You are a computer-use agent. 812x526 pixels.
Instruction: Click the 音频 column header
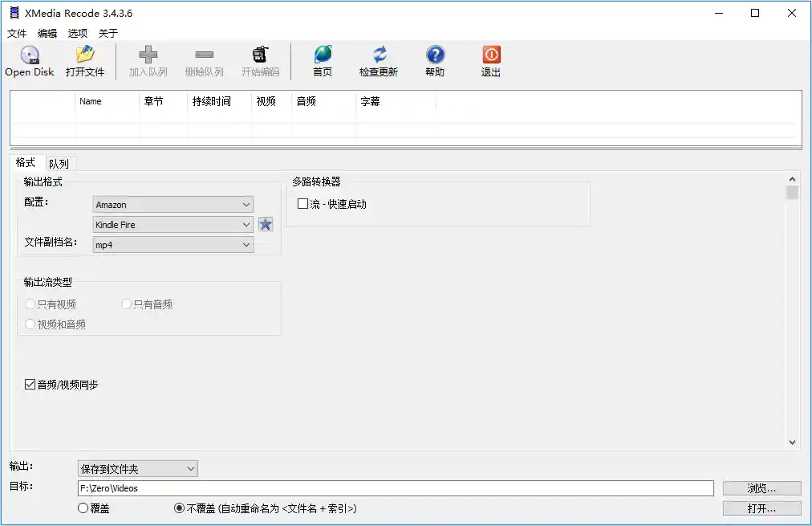coord(324,101)
